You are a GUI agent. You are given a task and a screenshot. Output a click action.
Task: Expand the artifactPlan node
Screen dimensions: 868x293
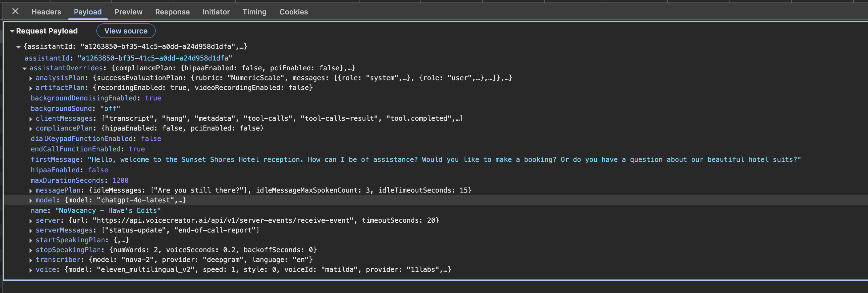[31, 88]
